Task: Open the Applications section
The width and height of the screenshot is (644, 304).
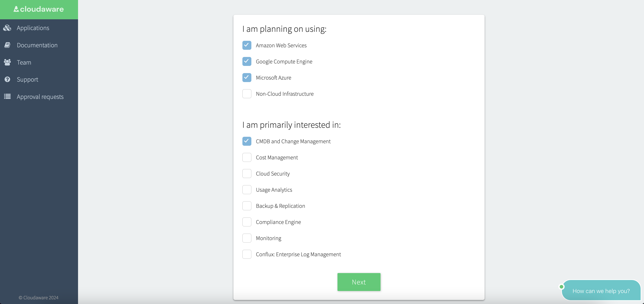Action: [33, 28]
